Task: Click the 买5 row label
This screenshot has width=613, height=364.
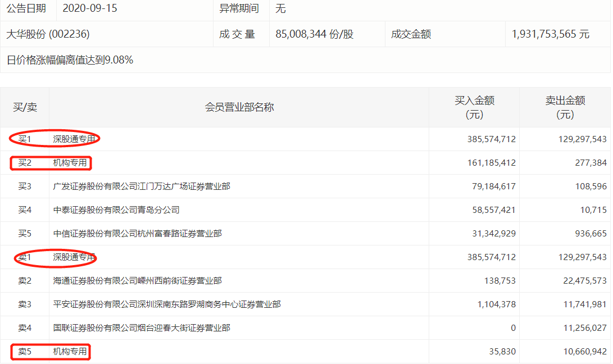Action: tap(25, 234)
